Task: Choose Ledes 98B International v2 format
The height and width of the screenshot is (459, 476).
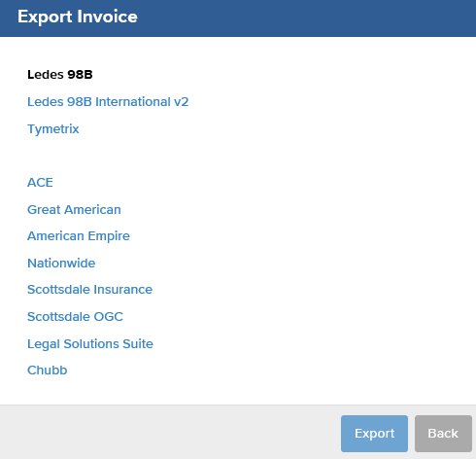Action: (x=108, y=102)
